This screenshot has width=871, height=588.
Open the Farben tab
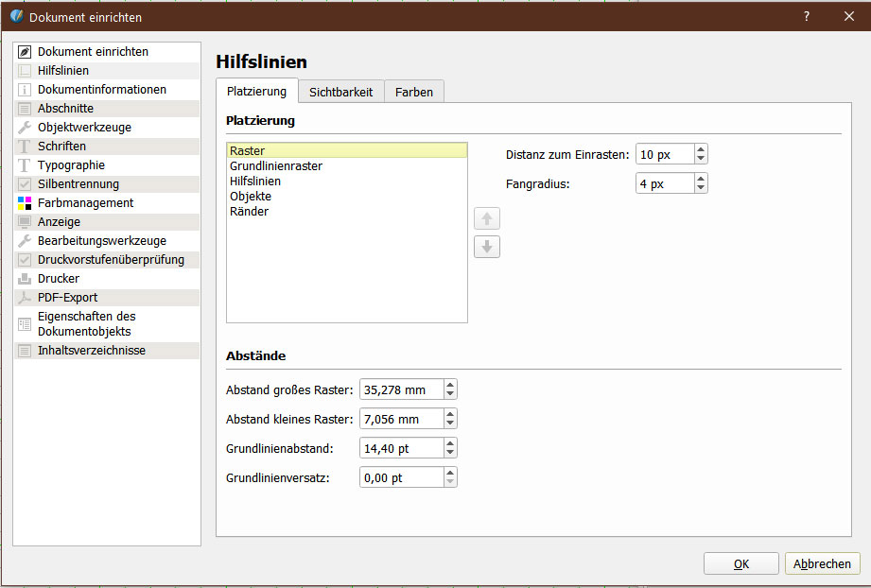414,92
